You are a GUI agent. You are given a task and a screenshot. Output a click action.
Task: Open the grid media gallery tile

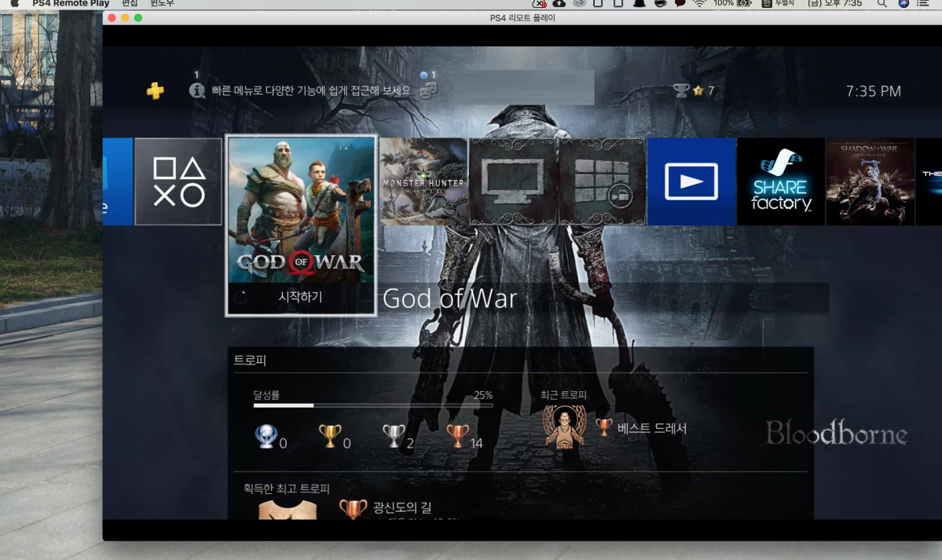click(x=602, y=181)
